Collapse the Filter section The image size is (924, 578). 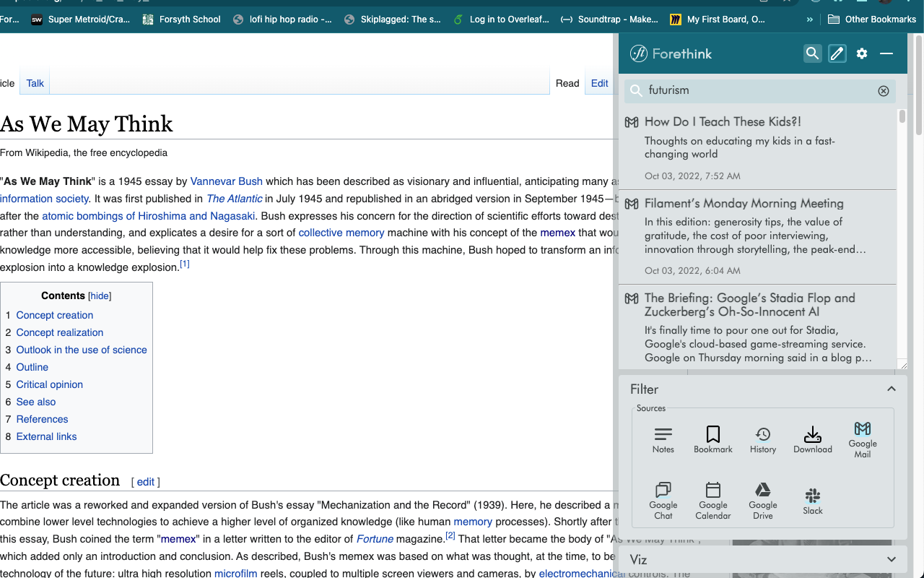[x=892, y=389]
